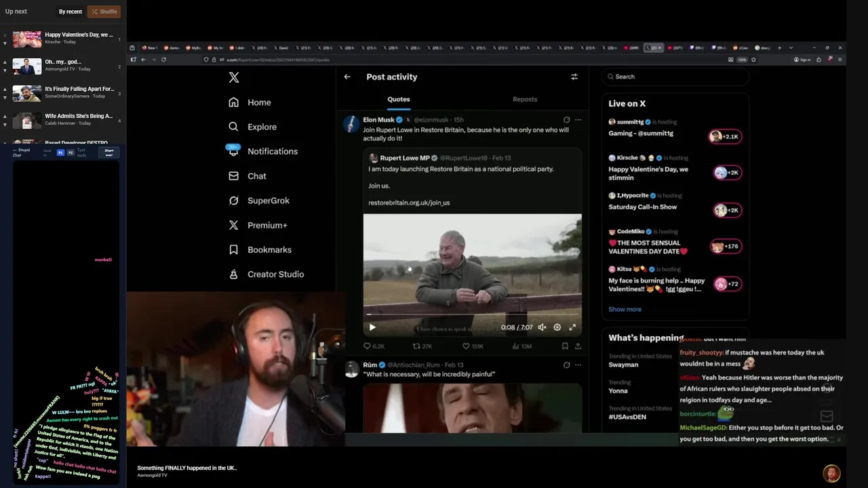
Task: Join summit1g live +2.1K listeners
Action: [x=725, y=136]
